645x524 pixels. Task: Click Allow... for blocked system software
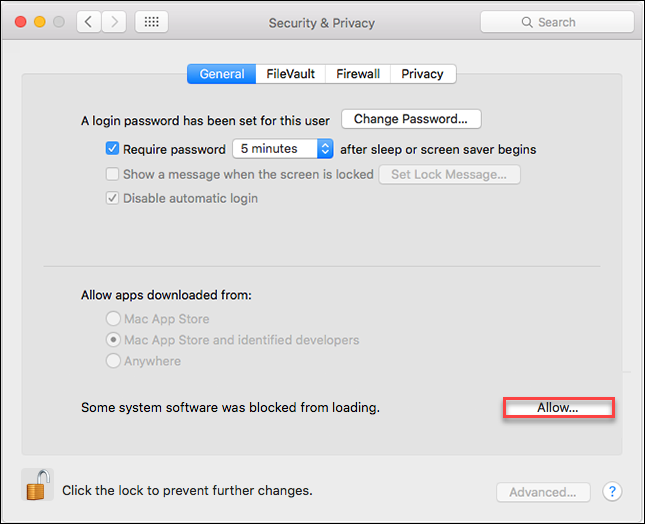pos(558,408)
